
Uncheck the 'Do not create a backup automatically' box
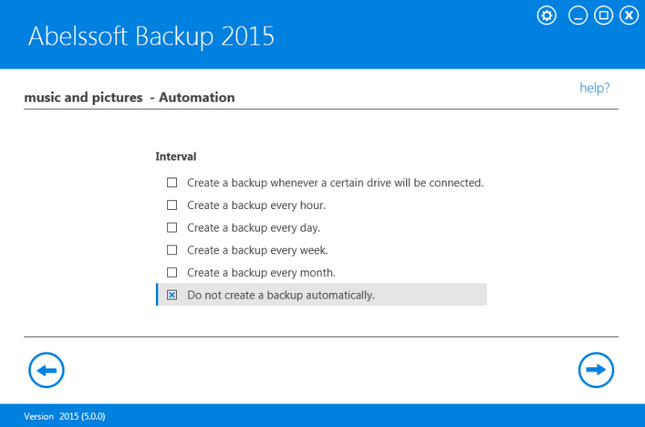(172, 295)
